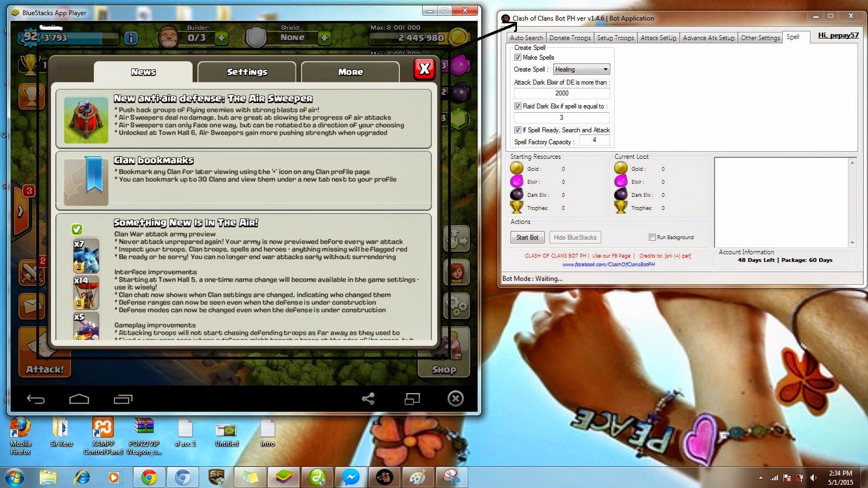Click the Start Bot button
The width and height of the screenshot is (868, 488).
527,237
